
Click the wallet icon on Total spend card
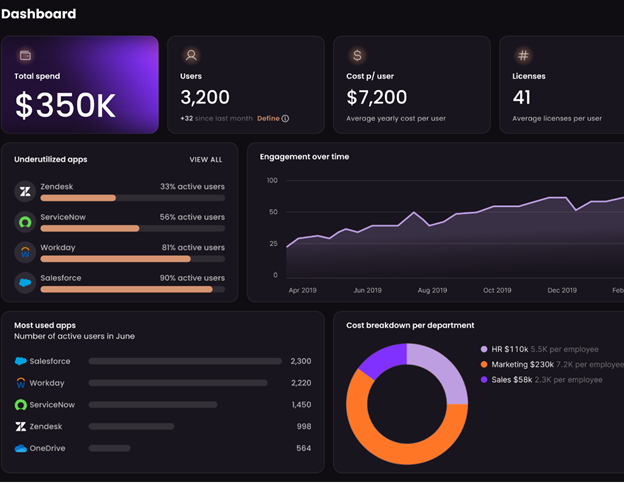click(x=25, y=56)
